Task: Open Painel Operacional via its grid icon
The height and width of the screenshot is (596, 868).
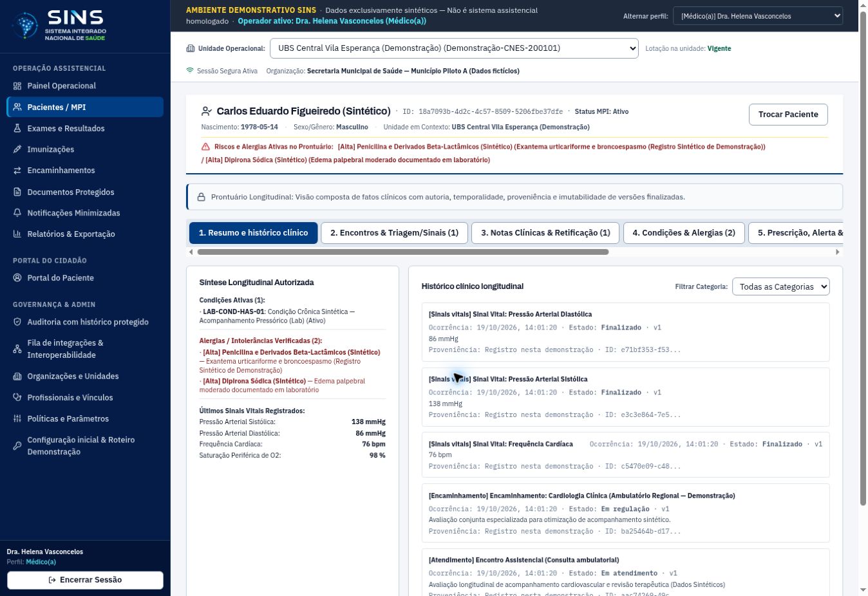Action: (x=17, y=86)
